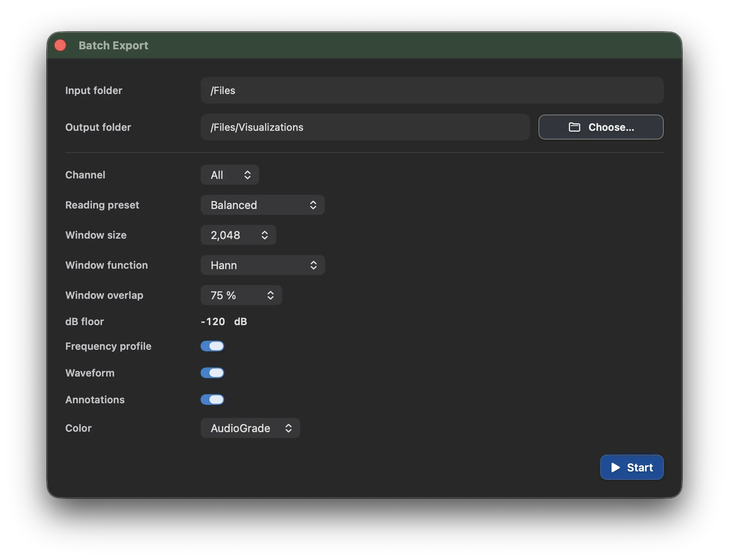Open the Window function dropdown
The width and height of the screenshot is (729, 560).
click(263, 265)
